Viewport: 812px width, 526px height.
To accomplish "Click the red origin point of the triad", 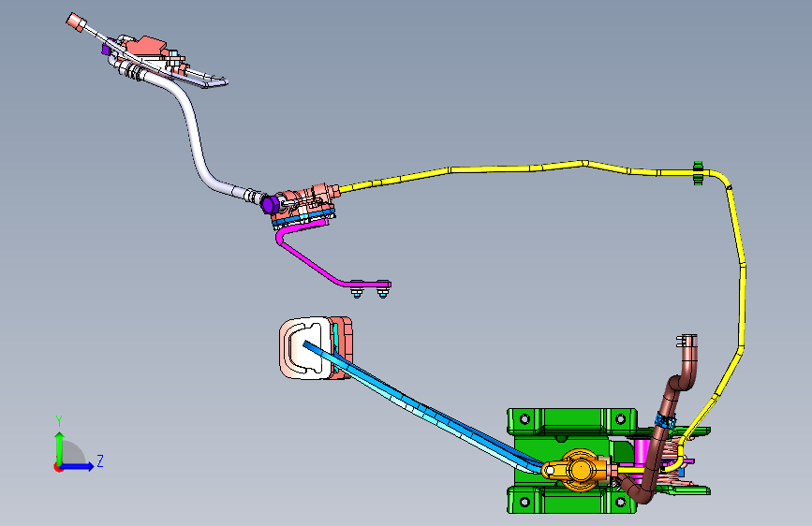I will 57,467.
